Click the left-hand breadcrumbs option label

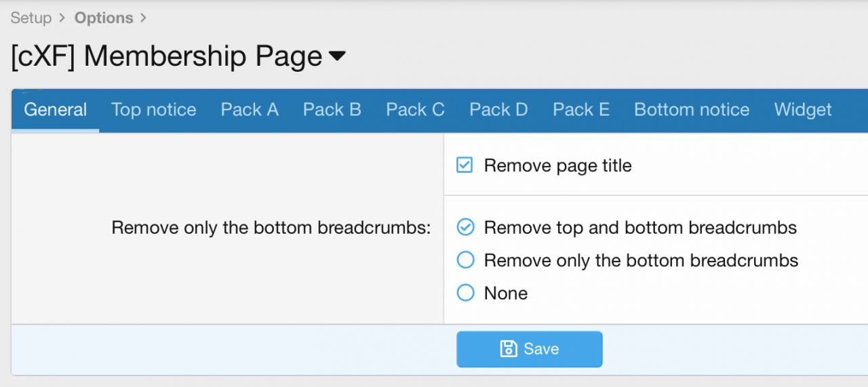tap(271, 228)
